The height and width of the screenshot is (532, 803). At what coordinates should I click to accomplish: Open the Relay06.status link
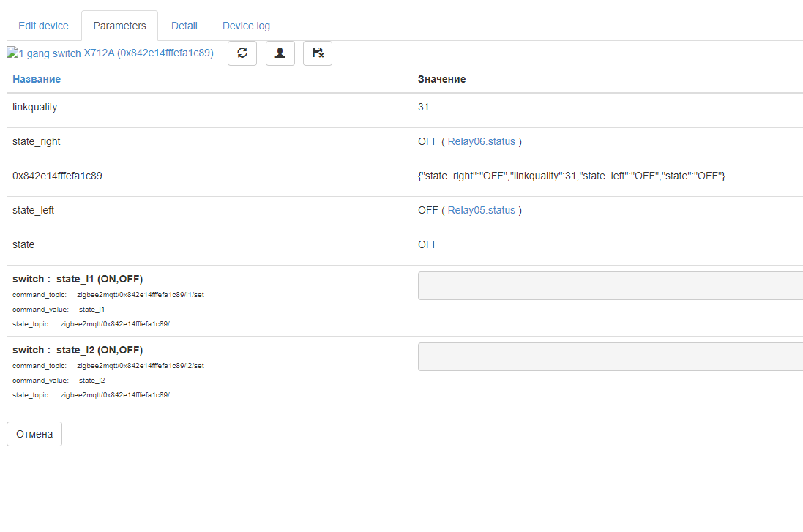(x=481, y=141)
